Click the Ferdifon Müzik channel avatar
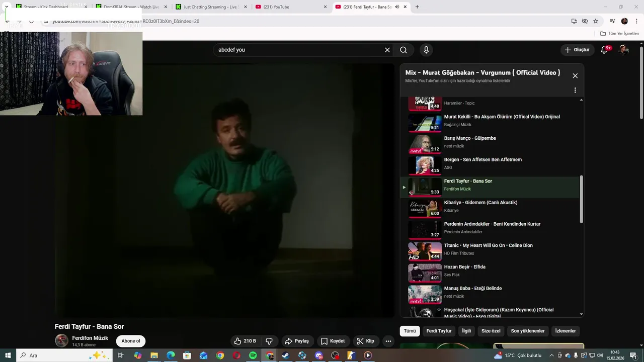 coord(61,341)
